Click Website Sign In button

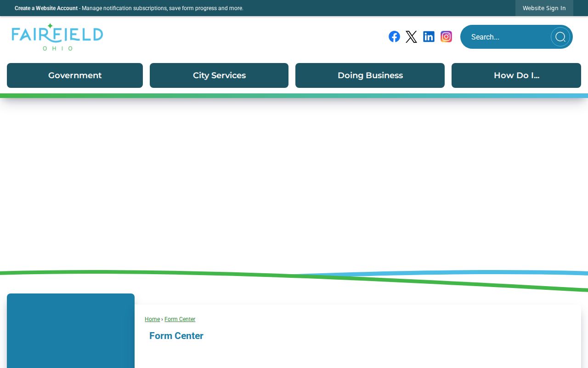pyautogui.click(x=544, y=8)
